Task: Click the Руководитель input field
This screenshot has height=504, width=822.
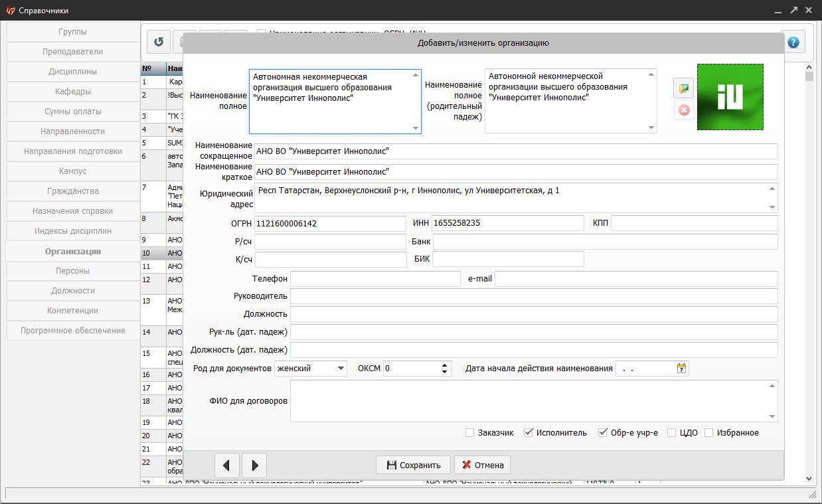Action: tap(534, 296)
